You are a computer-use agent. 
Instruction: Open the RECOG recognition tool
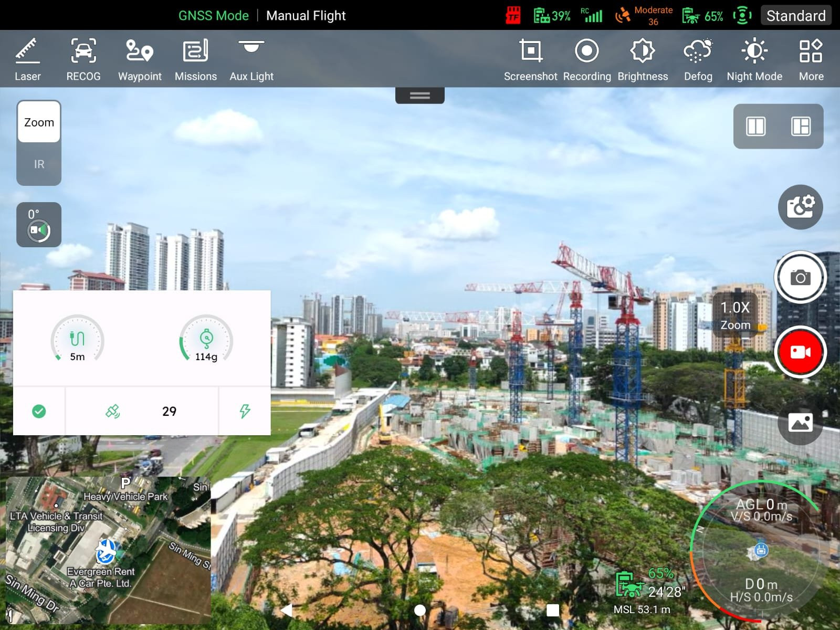83,59
